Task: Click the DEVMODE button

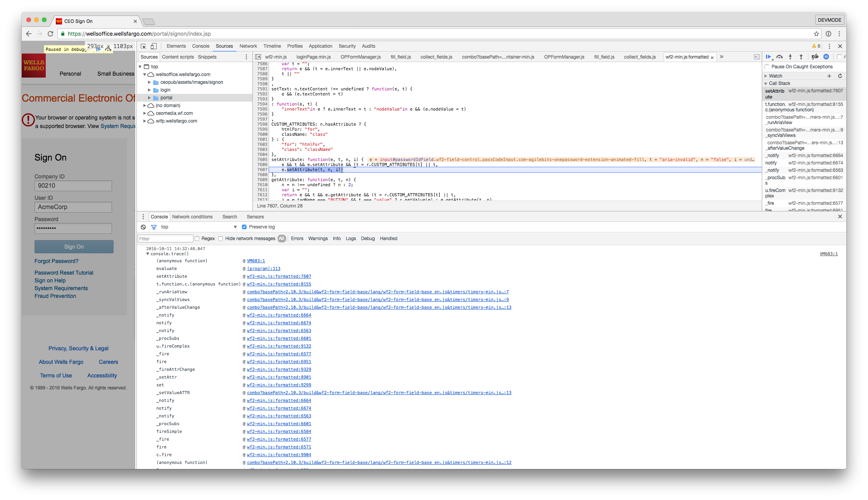Action: point(830,20)
